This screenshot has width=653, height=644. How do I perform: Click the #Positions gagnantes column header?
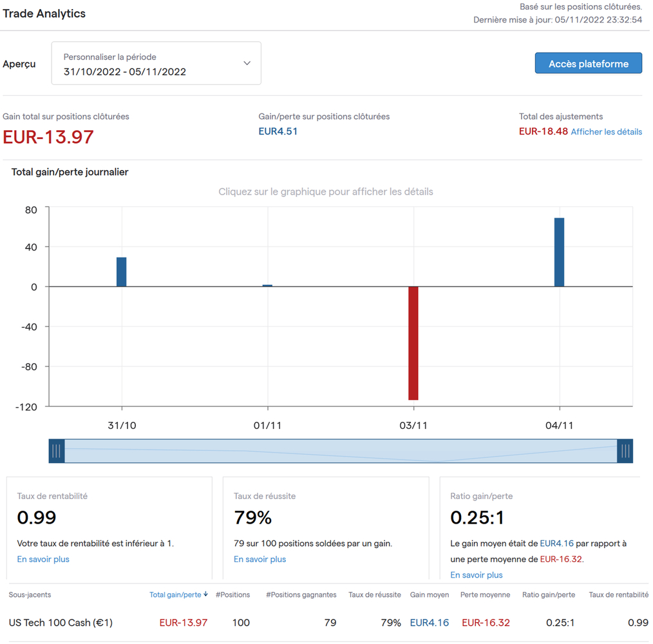301,595
